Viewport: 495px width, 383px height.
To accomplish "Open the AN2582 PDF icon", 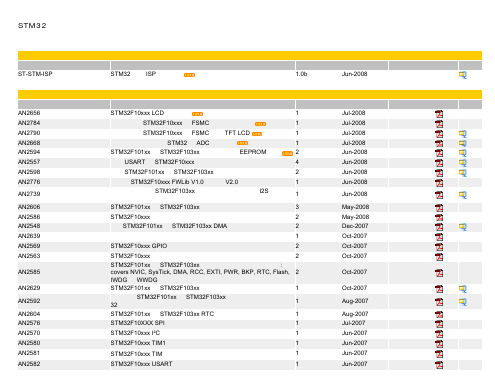I will pos(439,365).
